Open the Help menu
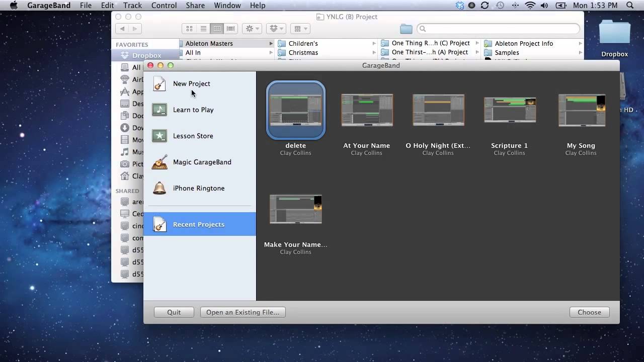This screenshot has width=644, height=362. 258,6
